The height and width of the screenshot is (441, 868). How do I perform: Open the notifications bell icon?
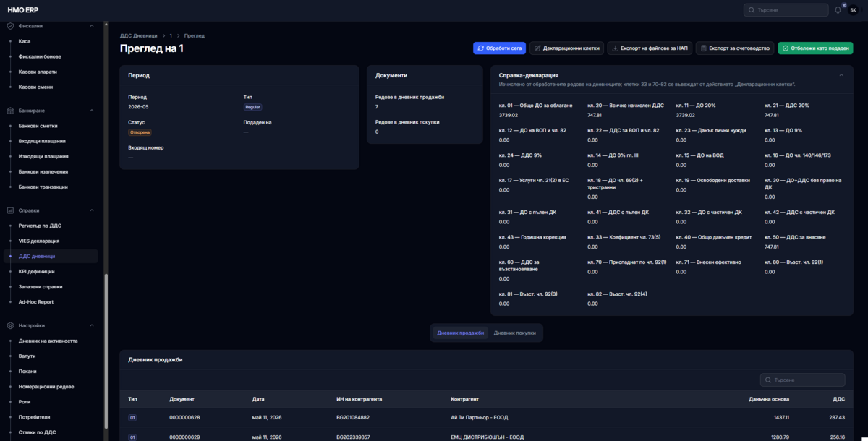tap(838, 10)
